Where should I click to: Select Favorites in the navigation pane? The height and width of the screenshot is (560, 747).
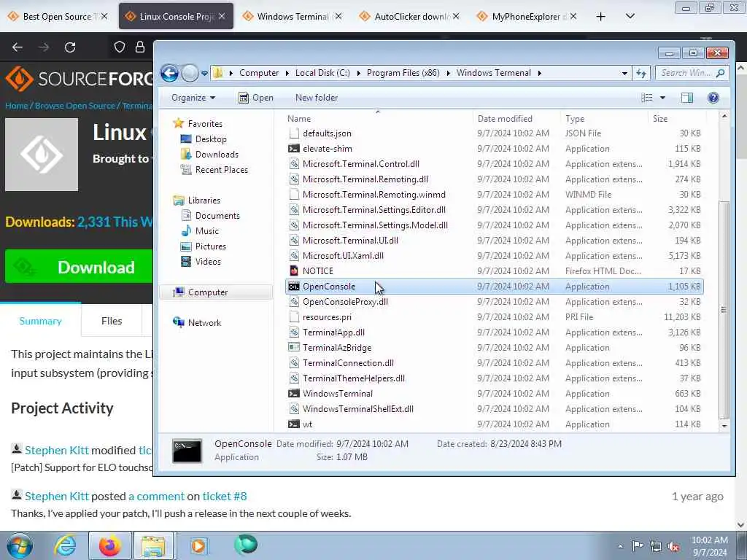(205, 124)
